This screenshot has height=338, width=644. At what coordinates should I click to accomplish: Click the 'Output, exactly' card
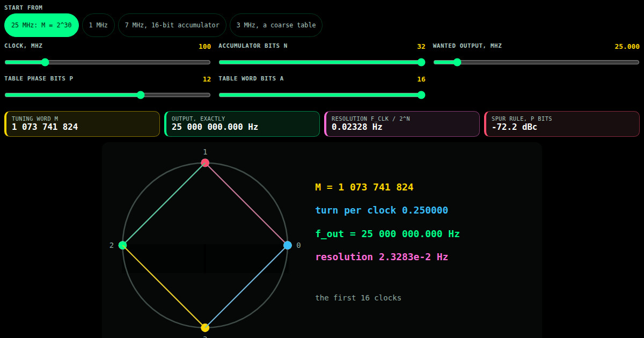[242, 124]
